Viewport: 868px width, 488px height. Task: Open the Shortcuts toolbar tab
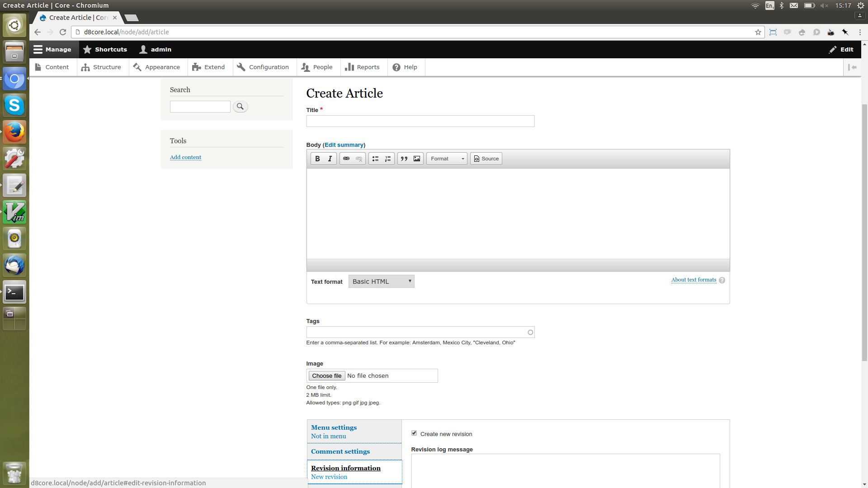coord(105,50)
